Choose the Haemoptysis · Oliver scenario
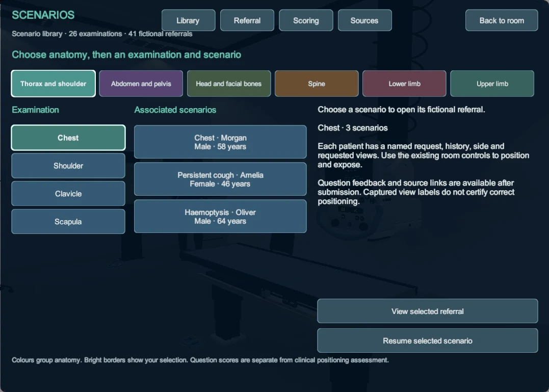The width and height of the screenshot is (549, 392). point(220,216)
